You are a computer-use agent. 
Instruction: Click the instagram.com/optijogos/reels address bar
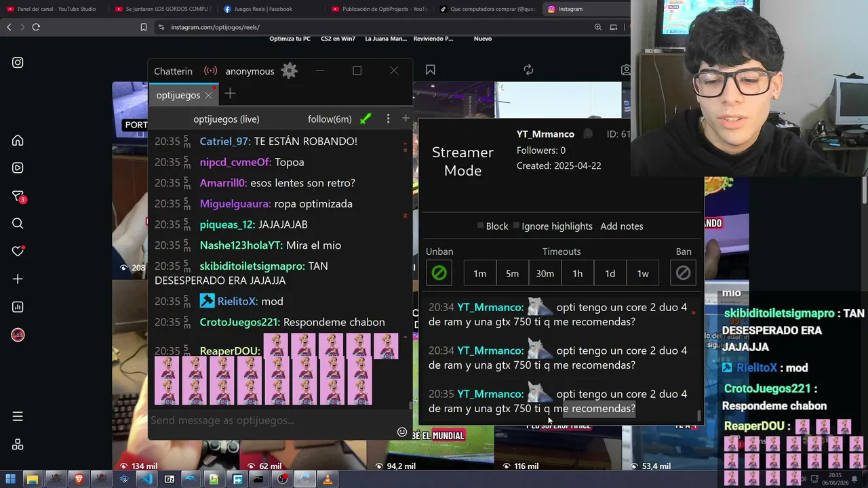[x=372, y=27]
